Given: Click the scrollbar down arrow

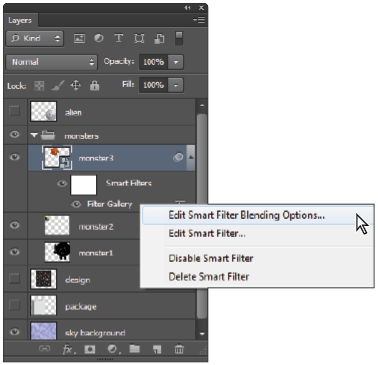Looking at the screenshot, I should click(202, 334).
